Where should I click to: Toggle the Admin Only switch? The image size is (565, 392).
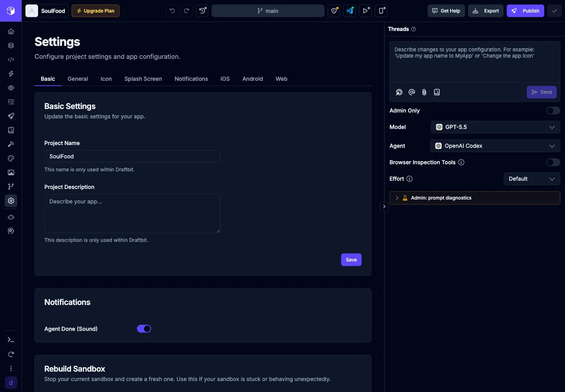[x=553, y=111]
